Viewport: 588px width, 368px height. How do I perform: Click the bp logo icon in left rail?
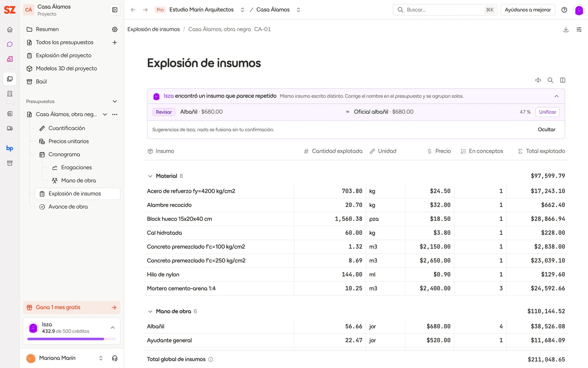(10, 148)
